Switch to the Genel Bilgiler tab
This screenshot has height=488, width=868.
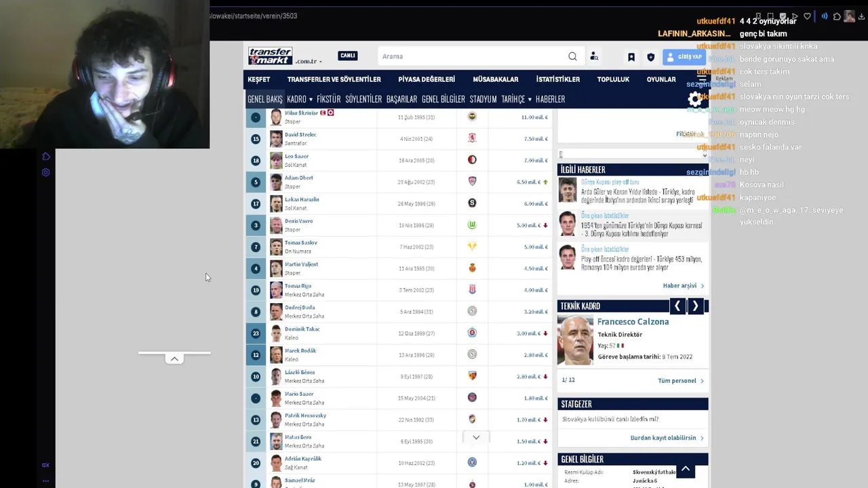(x=443, y=99)
